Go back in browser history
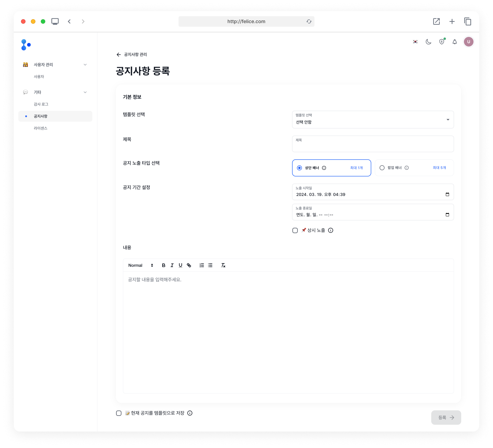This screenshot has width=493, height=448. 69,21
